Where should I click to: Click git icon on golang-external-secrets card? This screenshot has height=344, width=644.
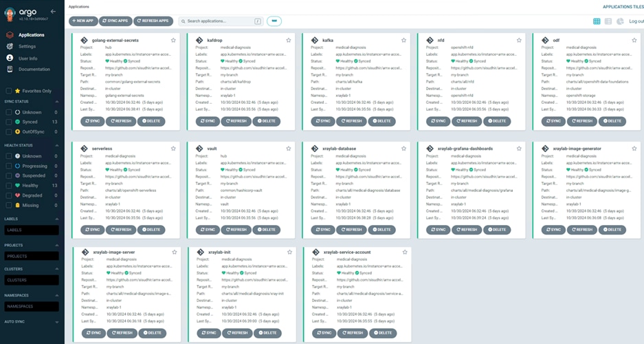pyautogui.click(x=85, y=41)
